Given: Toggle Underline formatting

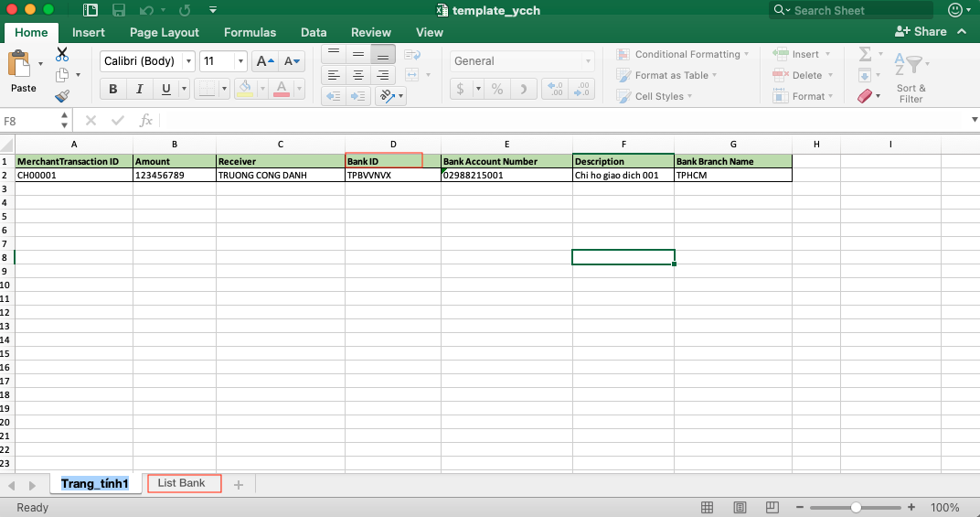Looking at the screenshot, I should coord(165,89).
